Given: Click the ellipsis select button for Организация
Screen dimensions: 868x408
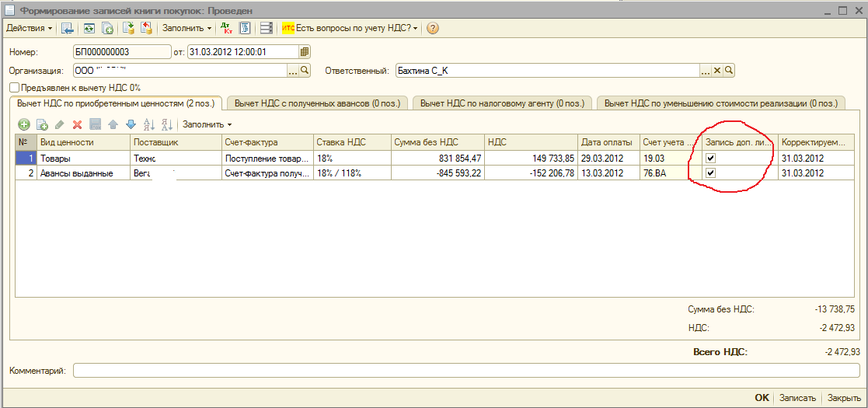Looking at the screenshot, I should [x=293, y=70].
